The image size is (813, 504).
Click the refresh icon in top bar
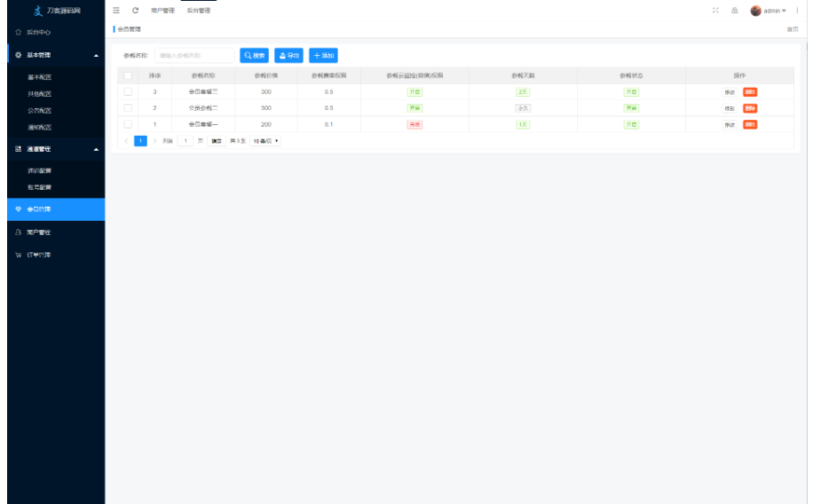click(x=135, y=11)
